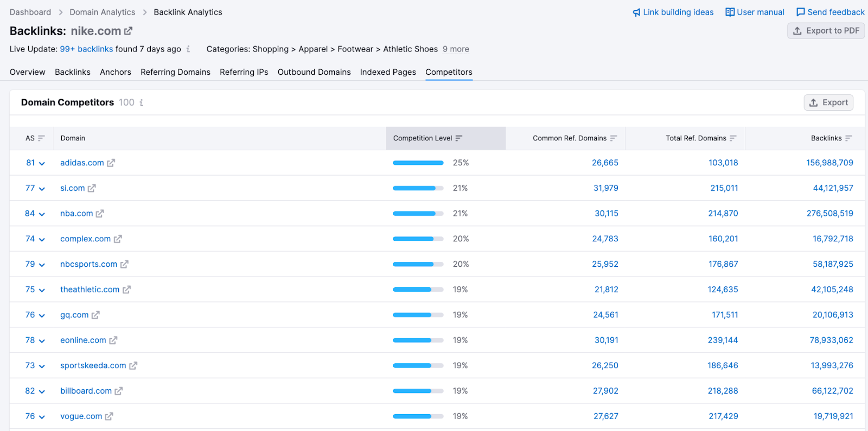The height and width of the screenshot is (431, 868).
Task: Open eonline.com external link icon
Action: pyautogui.click(x=113, y=340)
